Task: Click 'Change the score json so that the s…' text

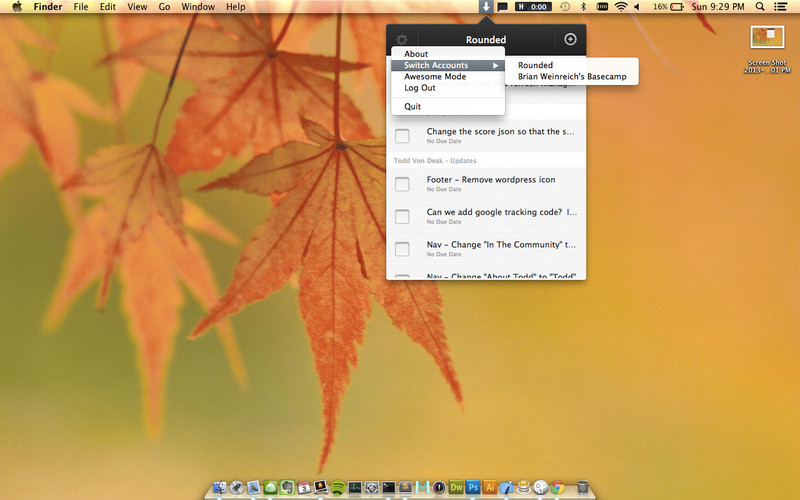Action: point(501,132)
